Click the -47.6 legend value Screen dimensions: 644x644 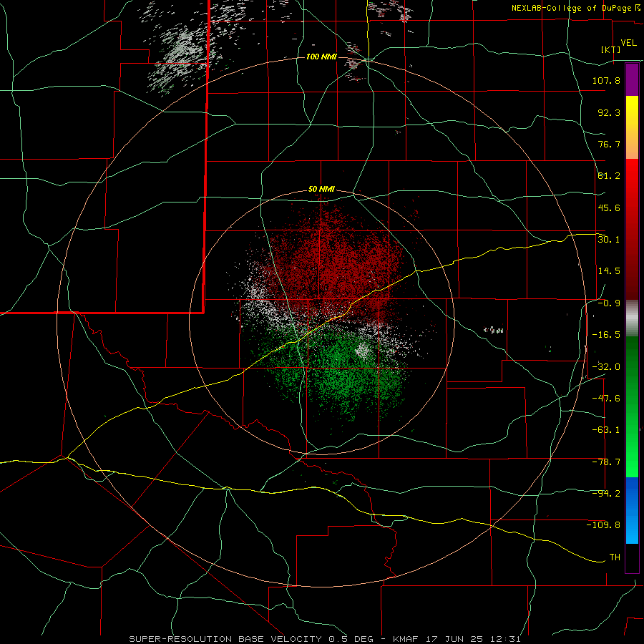606,399
